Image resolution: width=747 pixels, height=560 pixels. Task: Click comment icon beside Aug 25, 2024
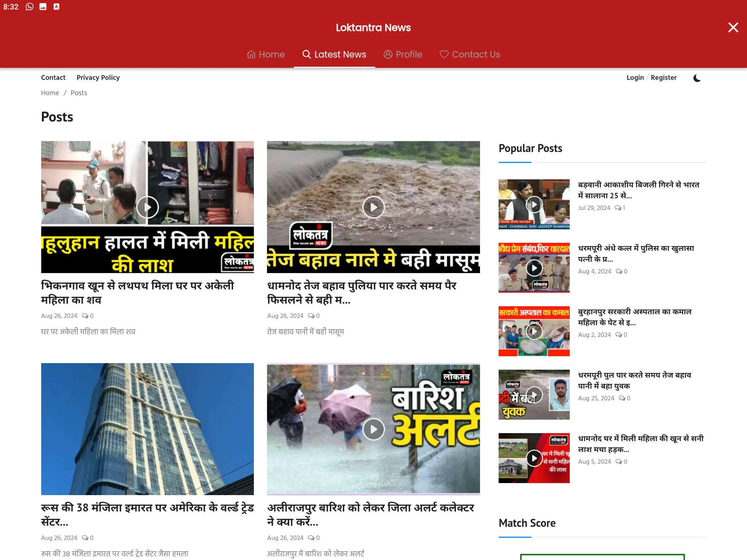(622, 398)
